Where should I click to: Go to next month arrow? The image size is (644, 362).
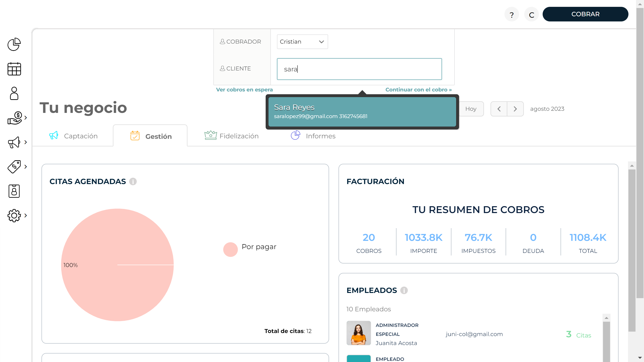[x=515, y=109]
